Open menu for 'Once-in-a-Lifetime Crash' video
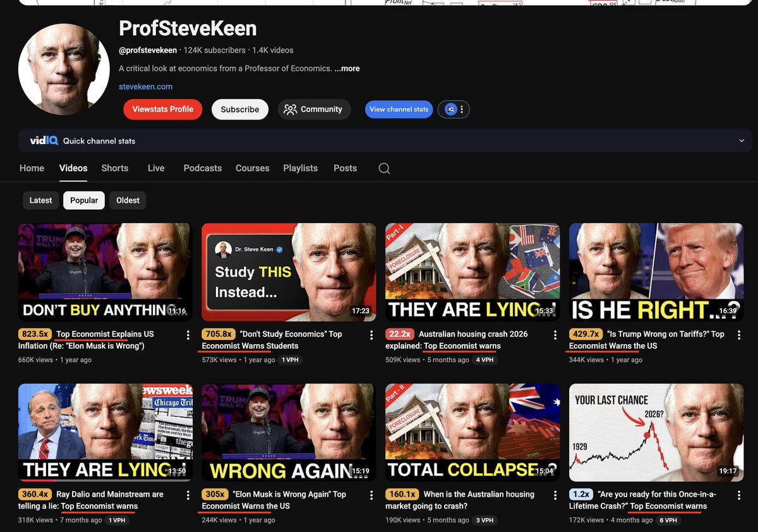The image size is (758, 532). (739, 495)
